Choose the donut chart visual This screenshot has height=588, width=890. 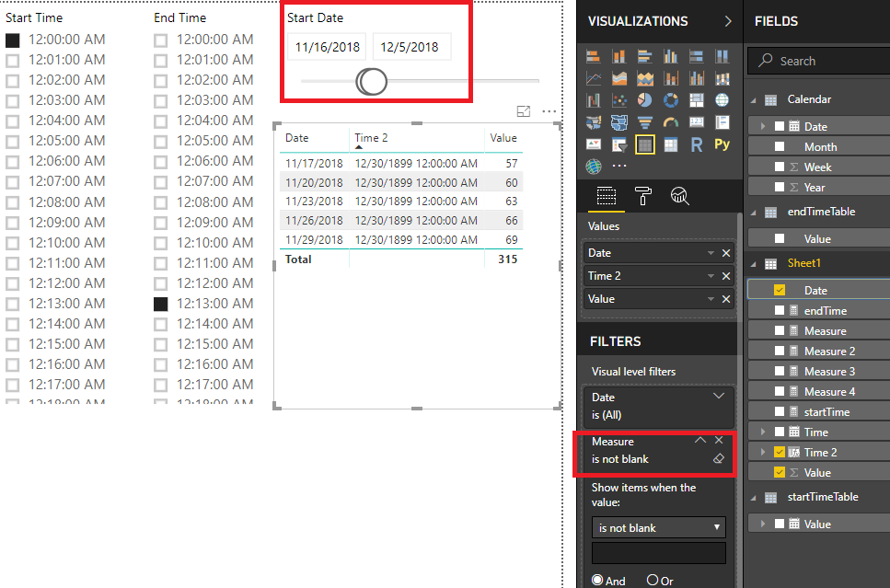pyautogui.click(x=670, y=100)
